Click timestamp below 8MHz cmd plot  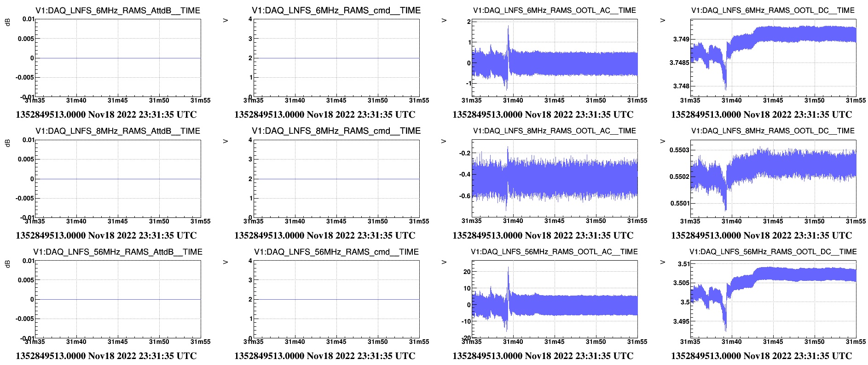click(325, 235)
